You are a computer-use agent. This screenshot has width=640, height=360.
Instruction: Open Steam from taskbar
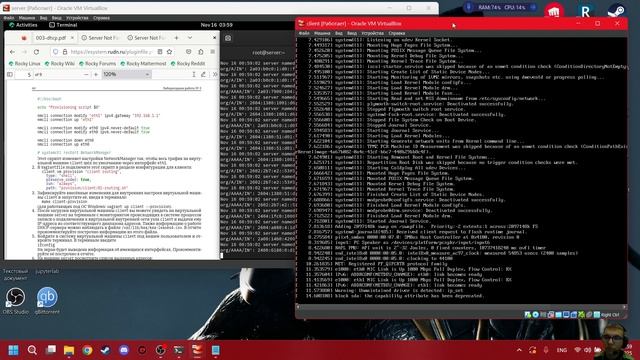(x=105, y=350)
